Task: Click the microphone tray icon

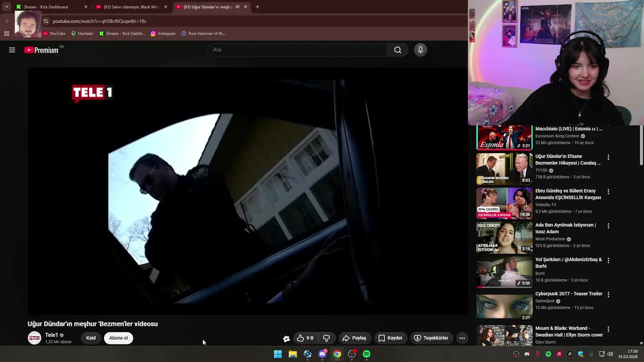Action: (x=591, y=354)
